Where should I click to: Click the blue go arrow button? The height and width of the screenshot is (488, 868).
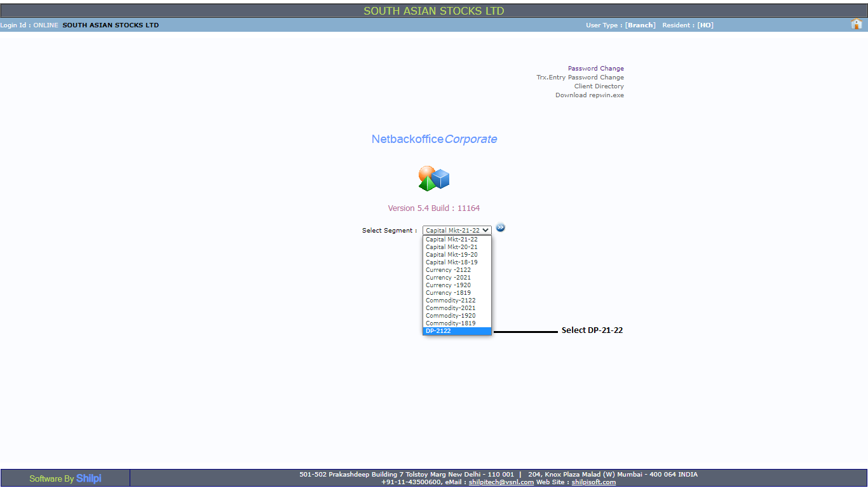[501, 227]
